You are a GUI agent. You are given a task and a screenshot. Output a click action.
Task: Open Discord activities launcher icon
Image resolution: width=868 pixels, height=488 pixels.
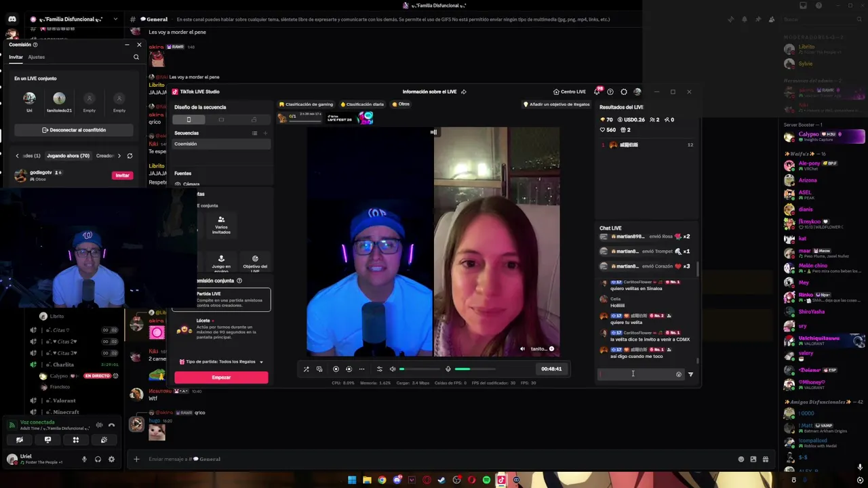point(76,440)
